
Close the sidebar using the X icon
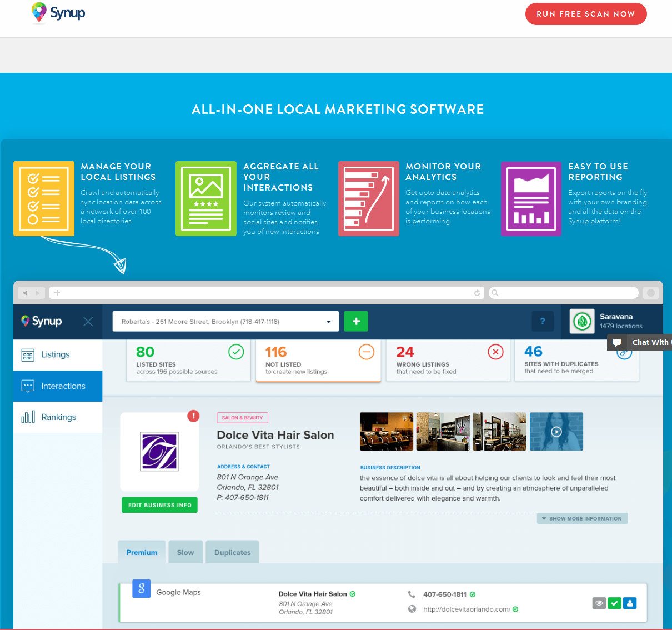tap(88, 321)
